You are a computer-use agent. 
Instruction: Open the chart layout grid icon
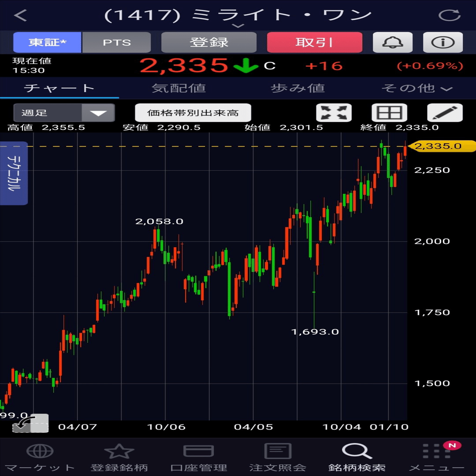click(x=389, y=113)
